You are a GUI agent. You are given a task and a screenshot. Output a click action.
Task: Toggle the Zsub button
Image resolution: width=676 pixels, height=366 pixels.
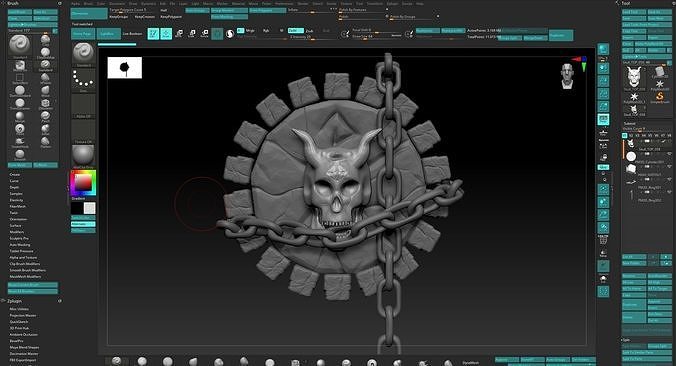coord(310,31)
